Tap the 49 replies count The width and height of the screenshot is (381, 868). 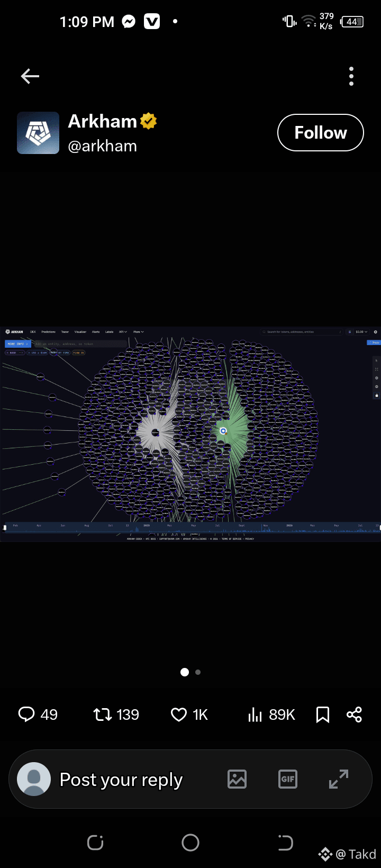click(x=49, y=715)
